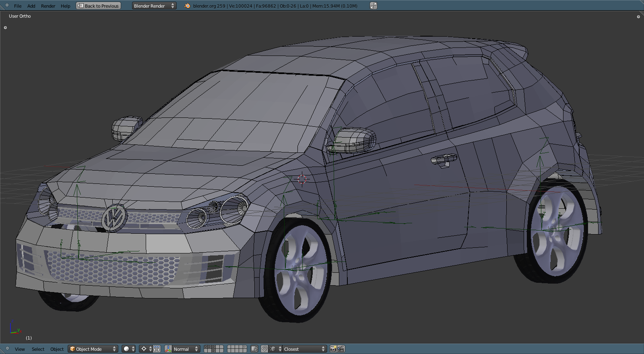Click the Back to Previous button

coord(98,6)
